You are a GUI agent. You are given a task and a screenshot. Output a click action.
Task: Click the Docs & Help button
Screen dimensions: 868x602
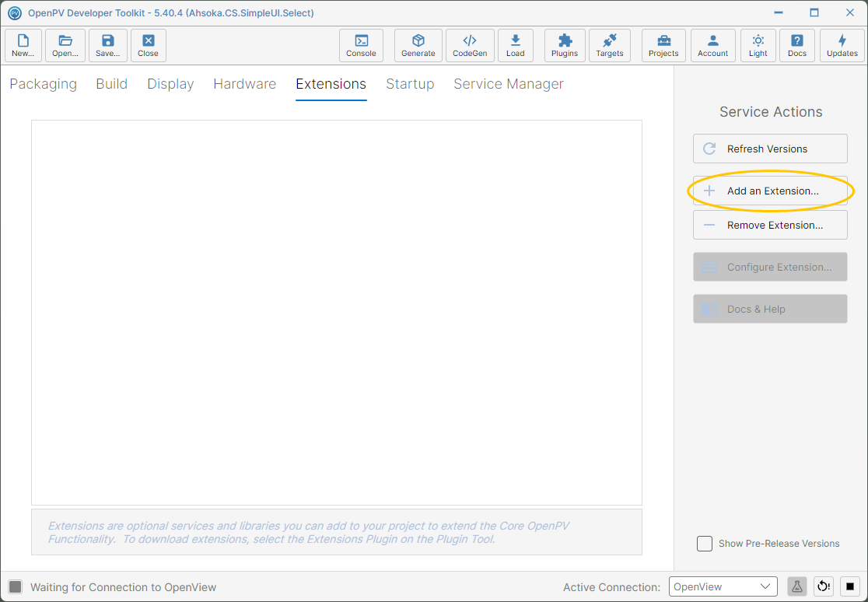pyautogui.click(x=770, y=309)
